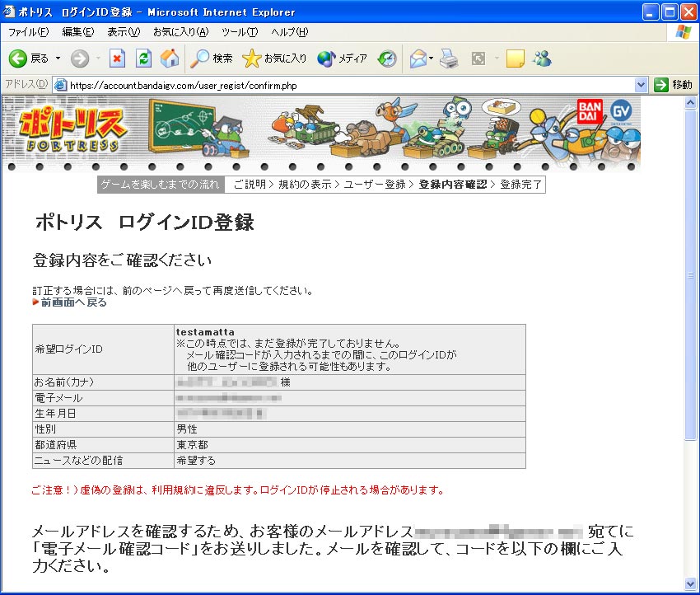
Task: Open the ヘルプ(H) menu
Action: tap(290, 32)
